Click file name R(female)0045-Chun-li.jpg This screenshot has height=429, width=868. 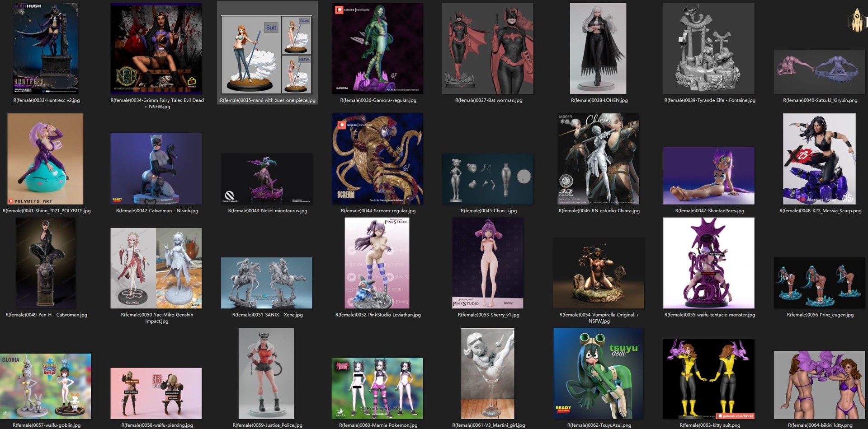489,210
